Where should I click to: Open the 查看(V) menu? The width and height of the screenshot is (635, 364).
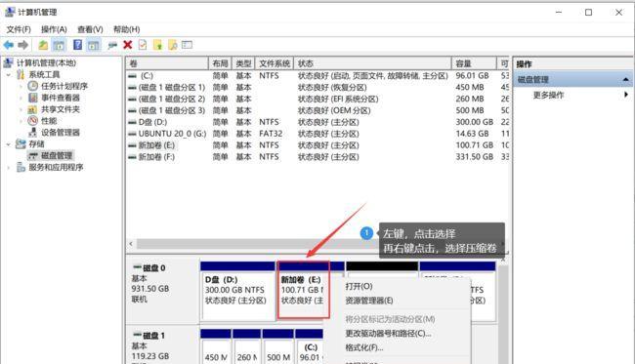pos(90,29)
